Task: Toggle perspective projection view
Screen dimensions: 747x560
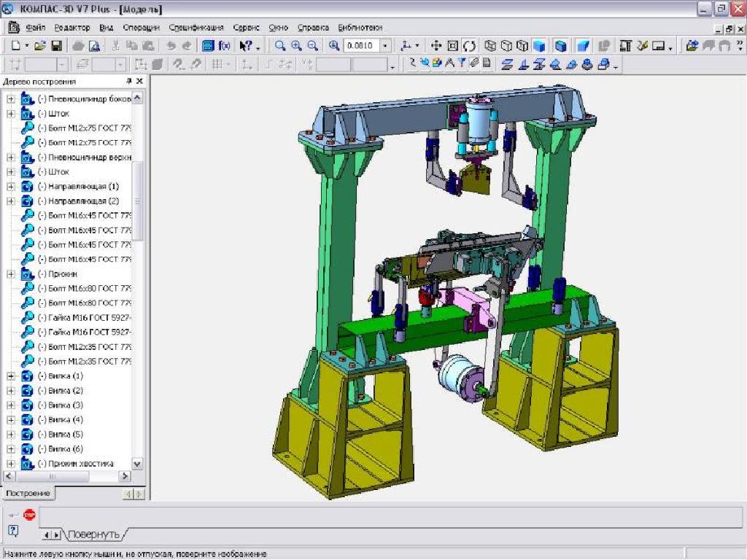Action: point(583,46)
